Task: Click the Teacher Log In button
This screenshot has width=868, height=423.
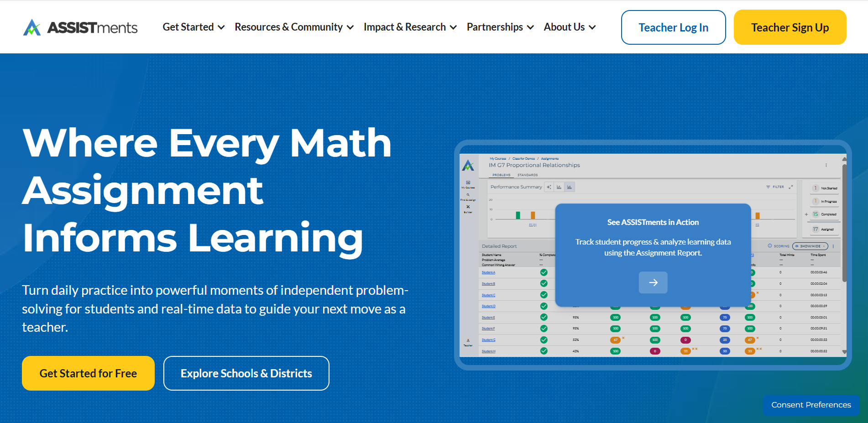Action: pos(674,27)
